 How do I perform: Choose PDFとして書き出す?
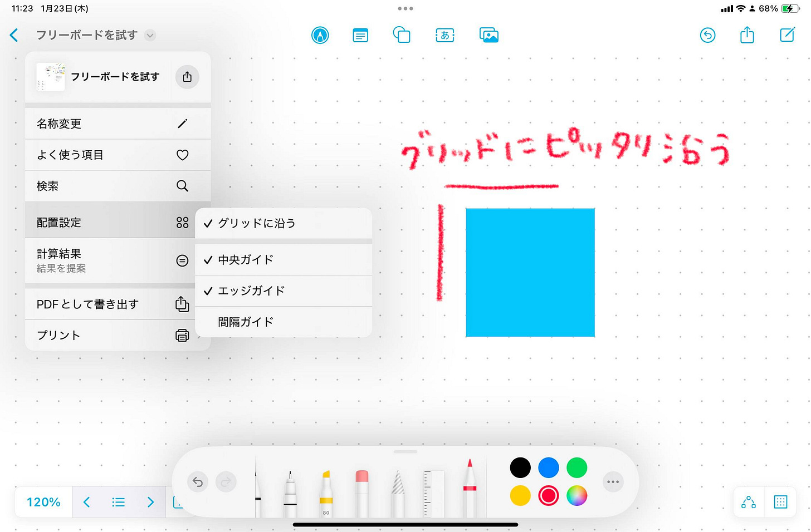[110, 304]
